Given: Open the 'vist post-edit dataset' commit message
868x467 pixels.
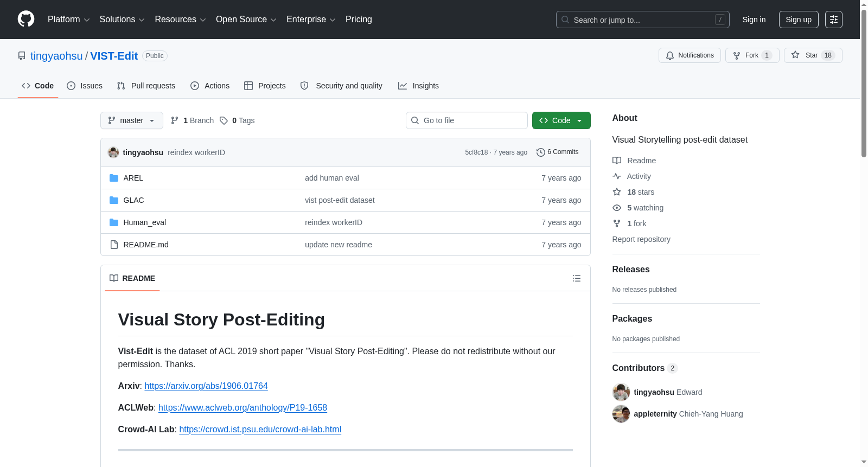Looking at the screenshot, I should (x=340, y=200).
